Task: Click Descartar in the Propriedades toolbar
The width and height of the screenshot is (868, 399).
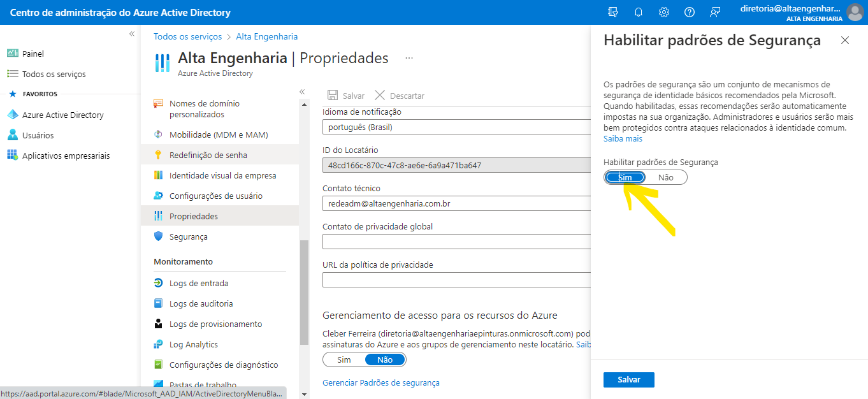Action: (x=400, y=96)
